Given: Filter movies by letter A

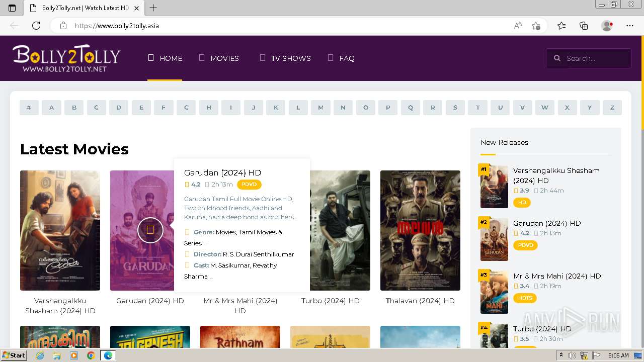Looking at the screenshot, I should pyautogui.click(x=51, y=108).
